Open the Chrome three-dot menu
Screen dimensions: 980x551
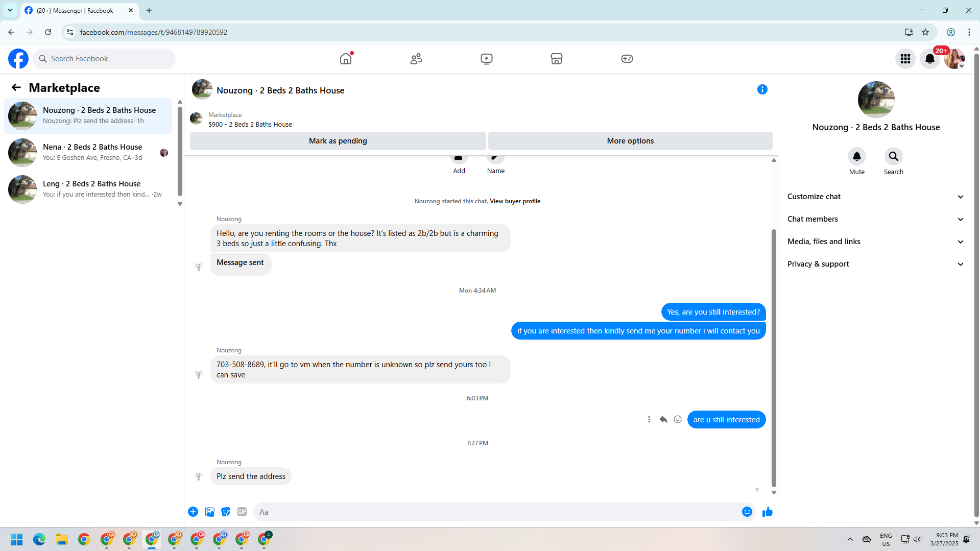969,32
